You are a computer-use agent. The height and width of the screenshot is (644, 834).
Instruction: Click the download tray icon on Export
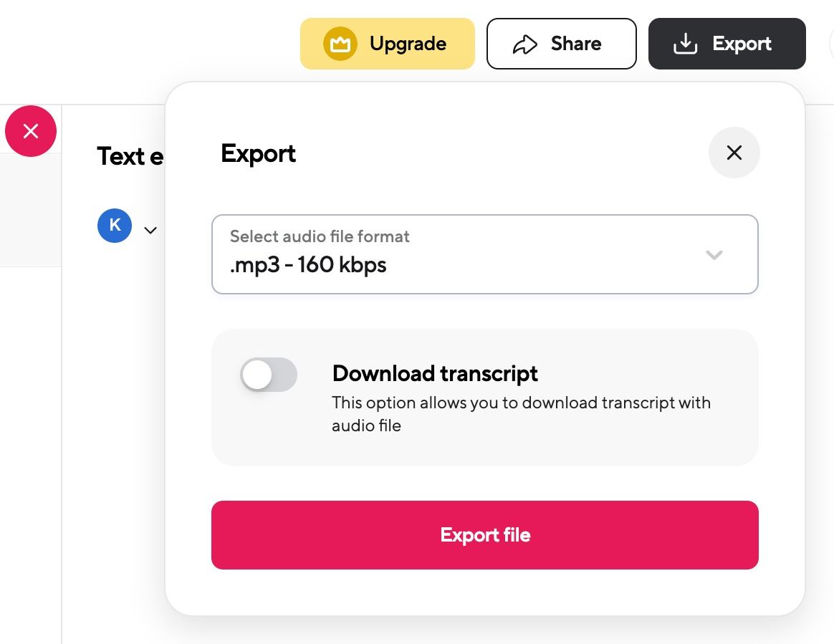coord(685,44)
